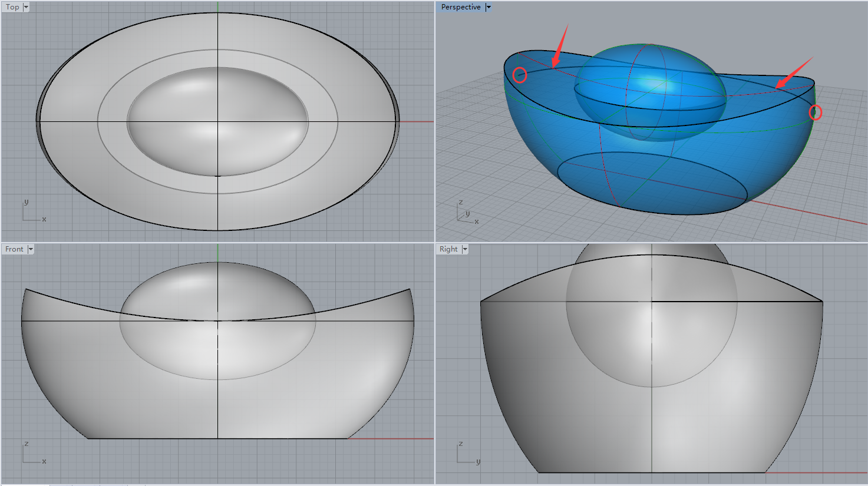Click the flat base ellipse of the blue bowl
Screen dimensions: 868x486
651,183
